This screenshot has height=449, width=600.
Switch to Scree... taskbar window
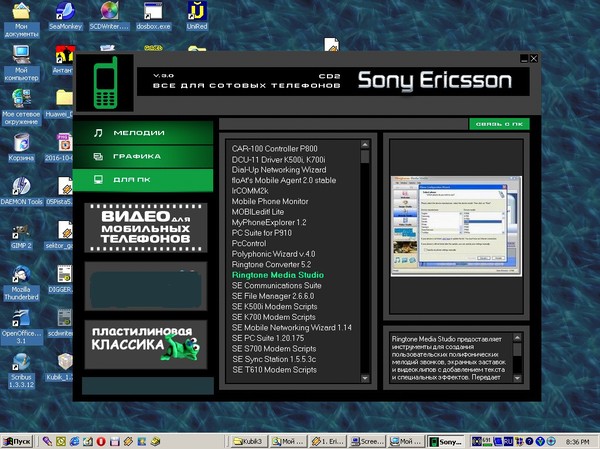[x=367, y=441]
